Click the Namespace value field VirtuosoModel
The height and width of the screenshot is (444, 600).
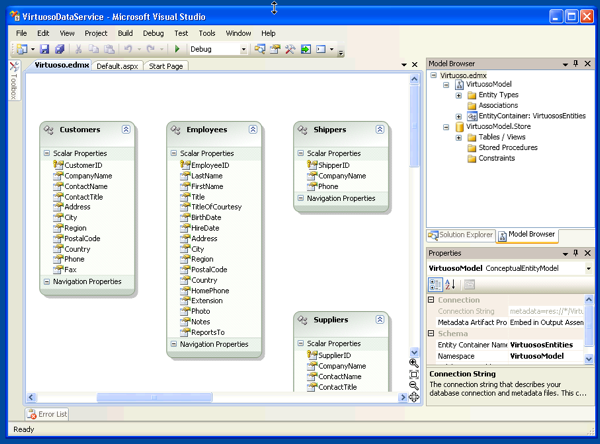(x=546, y=356)
